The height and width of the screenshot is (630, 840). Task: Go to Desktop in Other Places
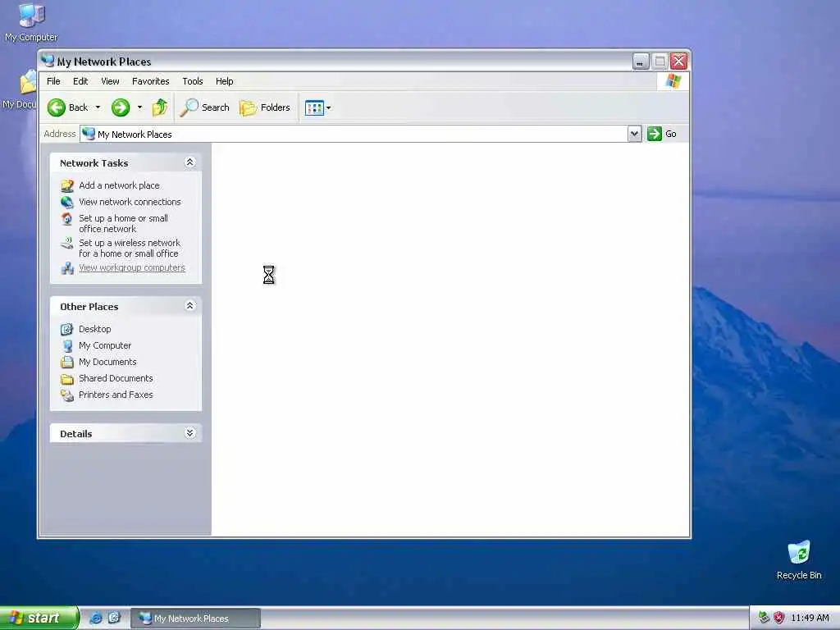(x=95, y=329)
